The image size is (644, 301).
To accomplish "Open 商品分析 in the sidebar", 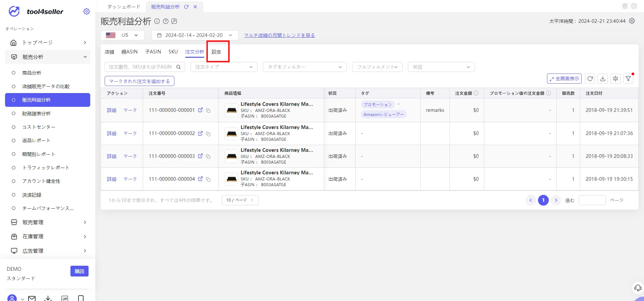I will point(32,73).
